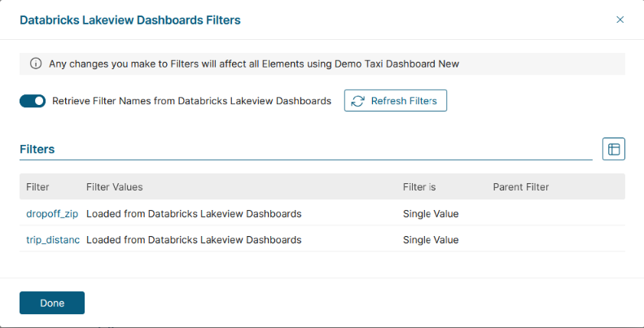Click the circular arrows refresh icon
The width and height of the screenshot is (644, 328).
click(358, 101)
